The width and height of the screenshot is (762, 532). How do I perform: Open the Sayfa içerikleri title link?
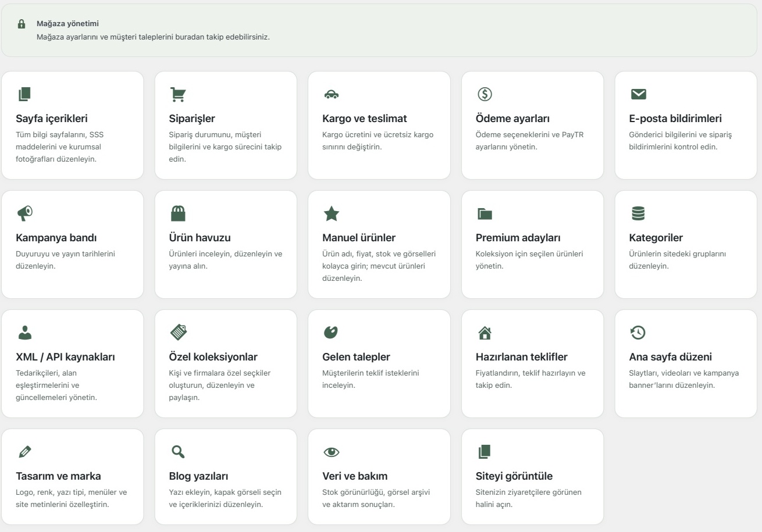click(x=52, y=119)
